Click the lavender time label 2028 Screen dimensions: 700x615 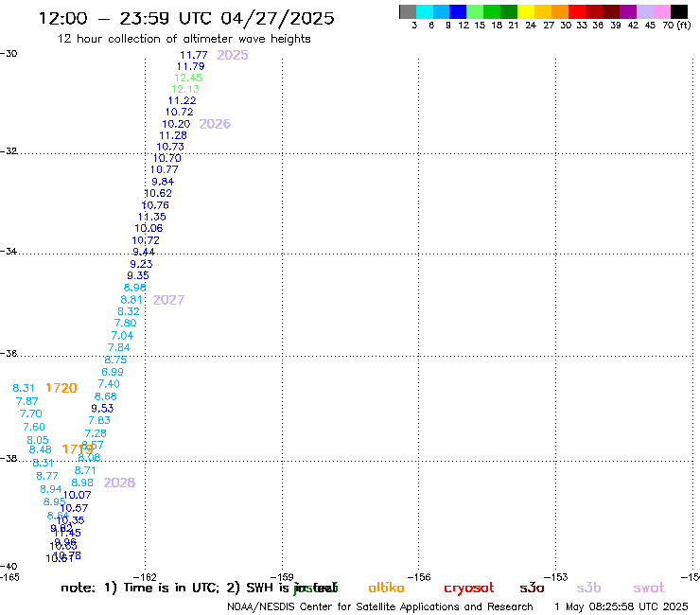[x=119, y=483]
